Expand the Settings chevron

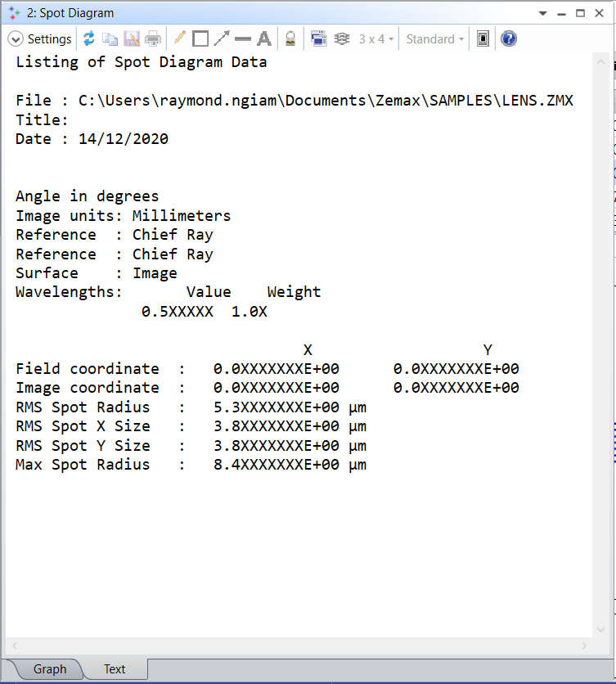pyautogui.click(x=16, y=38)
